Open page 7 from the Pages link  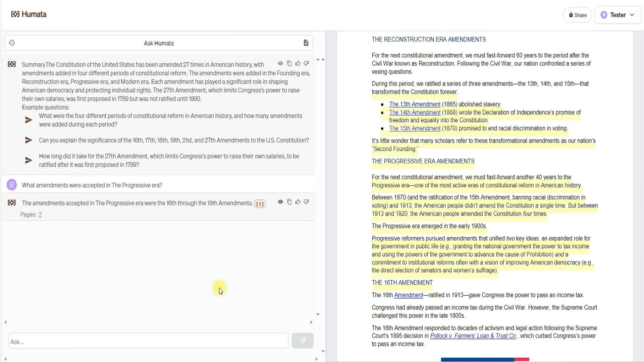point(40,214)
